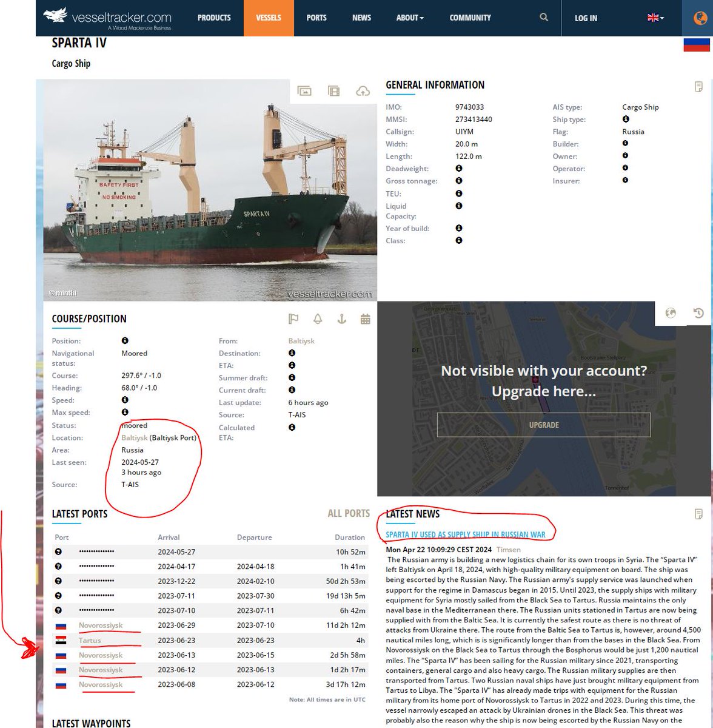Open the Sparta IV supply ship news headline
The height and width of the screenshot is (728, 713).
point(466,534)
